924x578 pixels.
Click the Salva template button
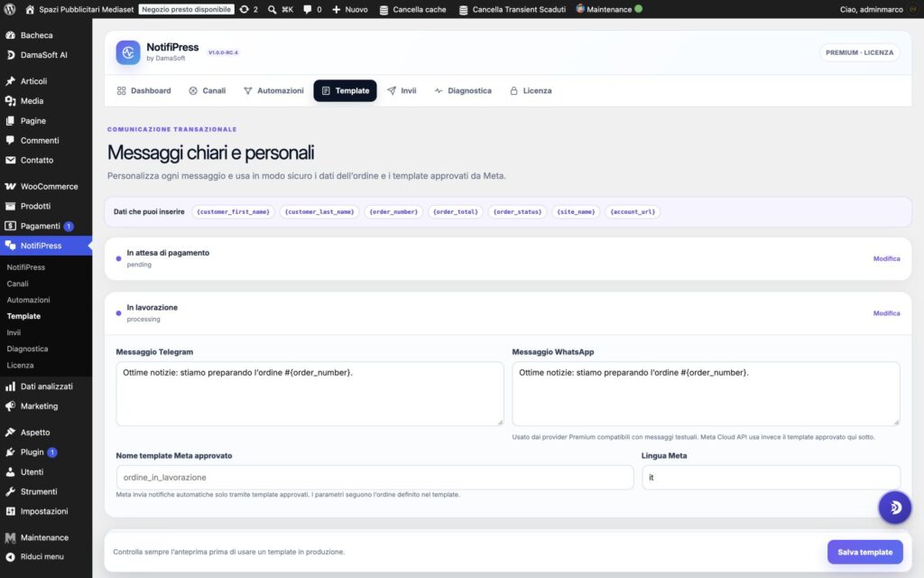coord(864,552)
